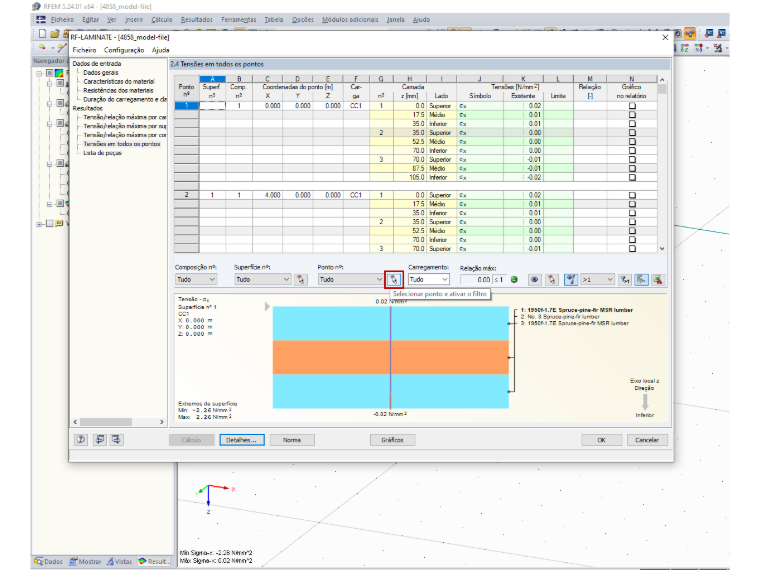Click the key icon in second RFEM toolbar row

pyautogui.click(x=43, y=48)
